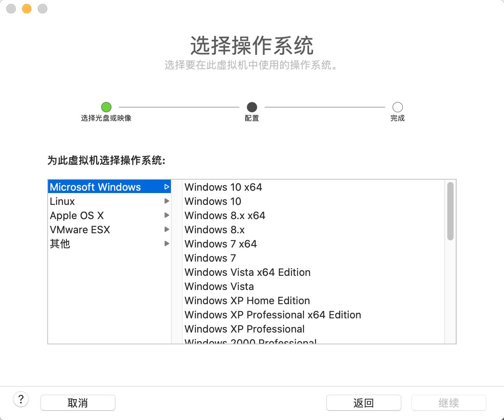Click the 配置 step circle
This screenshot has width=504, height=420.
[252, 107]
